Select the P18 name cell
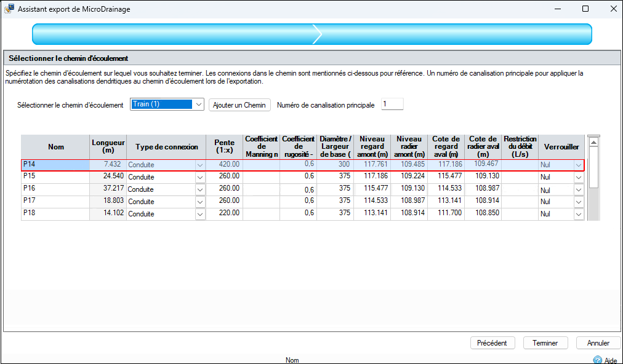This screenshot has height=364, width=623. 55,214
